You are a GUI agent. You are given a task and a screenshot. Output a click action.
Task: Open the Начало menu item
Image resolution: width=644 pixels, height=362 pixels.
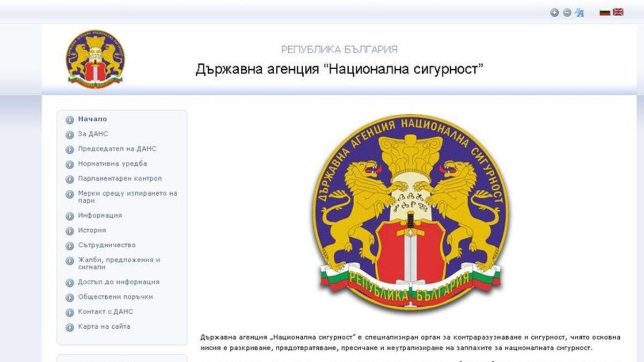tap(92, 119)
